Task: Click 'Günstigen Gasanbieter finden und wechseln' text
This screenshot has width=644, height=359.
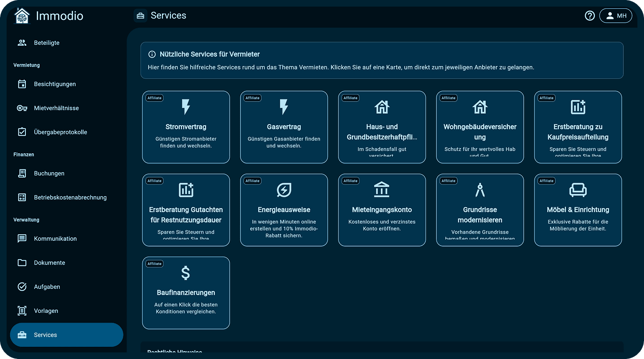Action: [284, 142]
